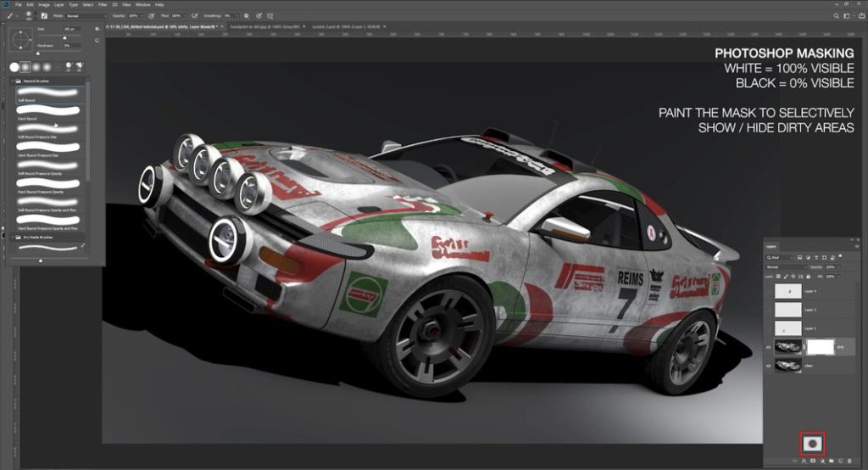868x470 pixels.
Task: Click the Brush tool preset icon
Action: click(10, 16)
